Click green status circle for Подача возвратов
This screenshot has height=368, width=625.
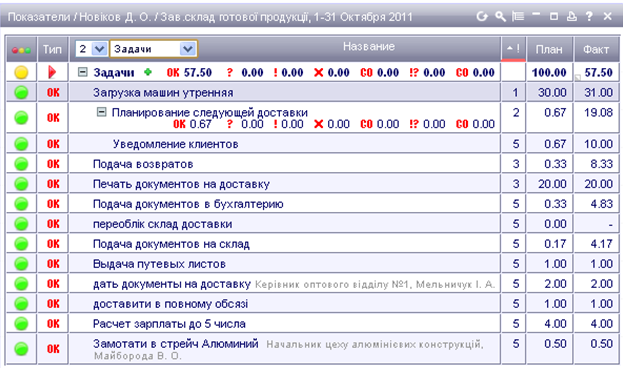(x=22, y=164)
